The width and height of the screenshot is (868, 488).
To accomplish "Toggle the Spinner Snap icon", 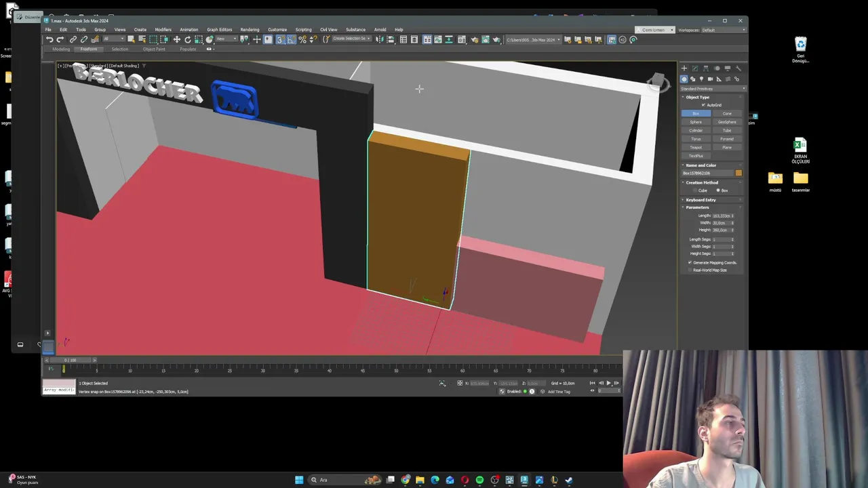I will click(313, 39).
